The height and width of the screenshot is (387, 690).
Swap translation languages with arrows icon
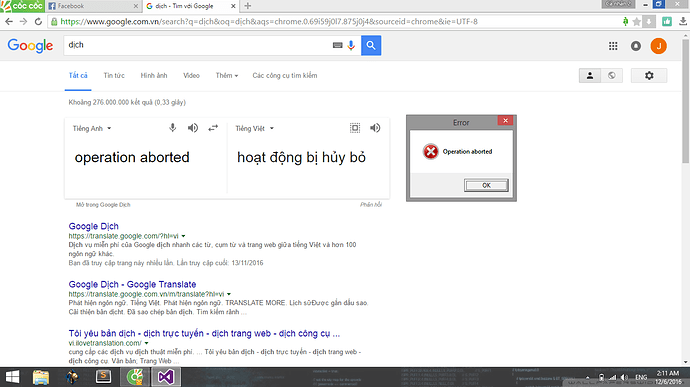213,128
